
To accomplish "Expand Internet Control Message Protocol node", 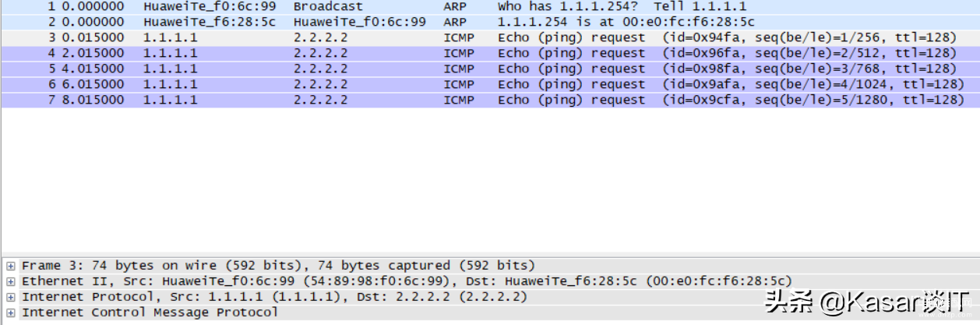I will 11,313.
